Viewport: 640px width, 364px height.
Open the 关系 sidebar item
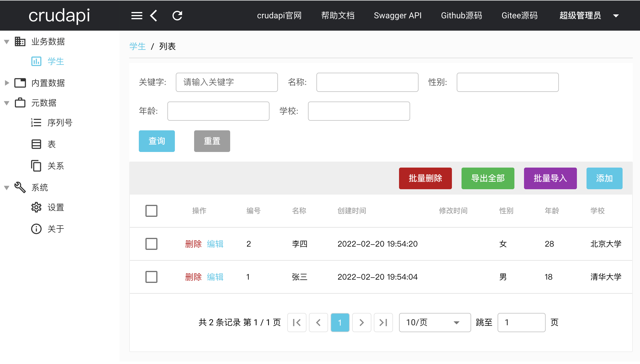[56, 166]
